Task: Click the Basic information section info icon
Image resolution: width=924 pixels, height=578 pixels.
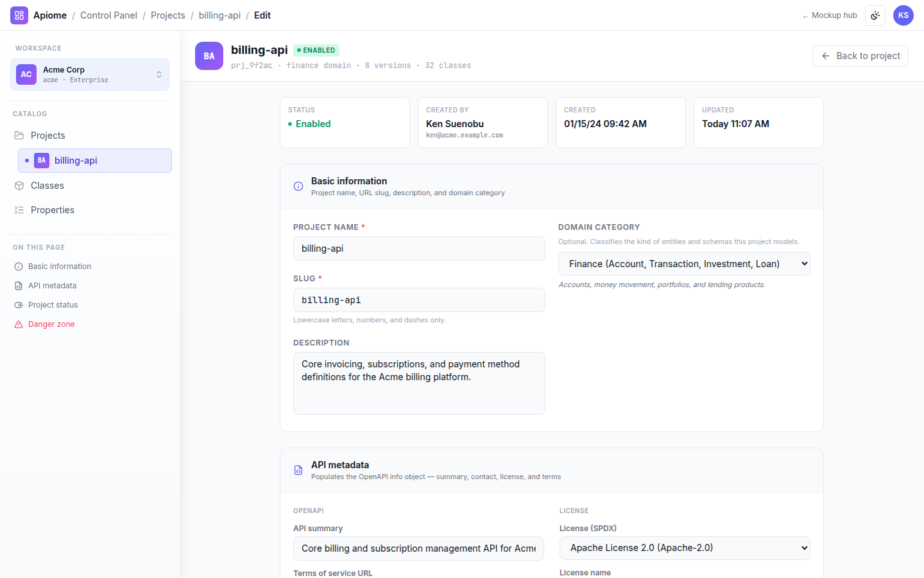Action: click(298, 186)
